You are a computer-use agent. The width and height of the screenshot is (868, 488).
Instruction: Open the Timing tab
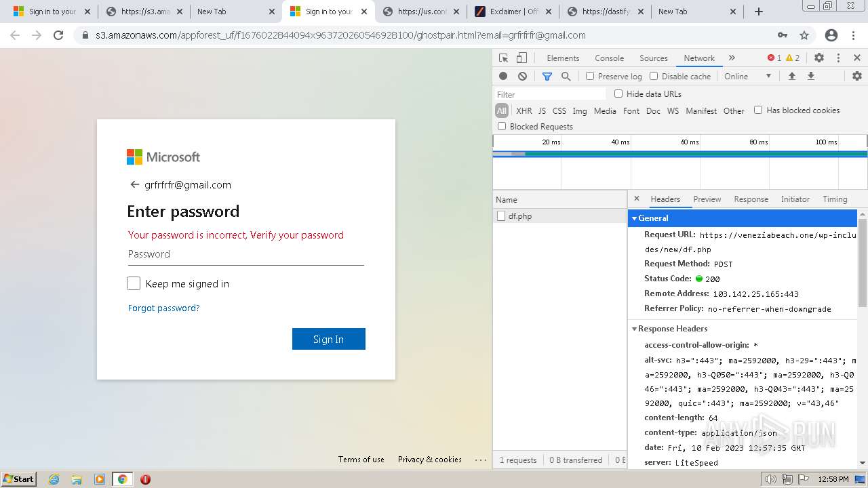point(835,199)
